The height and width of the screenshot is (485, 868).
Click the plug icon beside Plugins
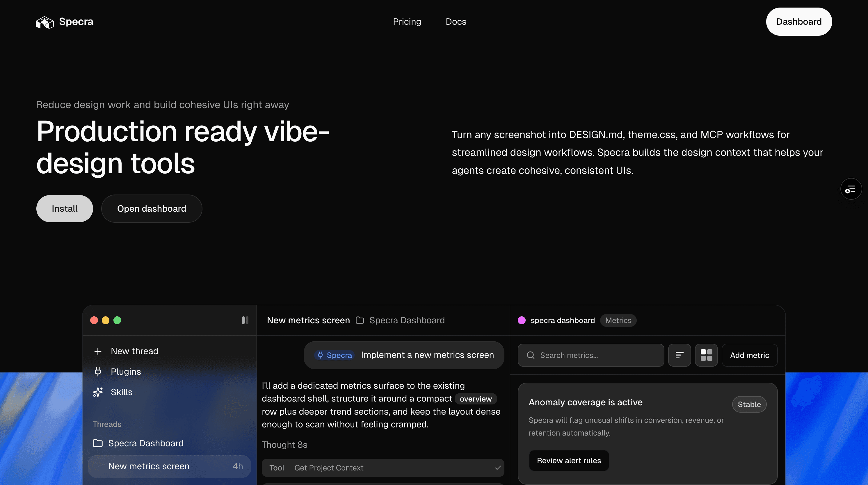pyautogui.click(x=98, y=372)
